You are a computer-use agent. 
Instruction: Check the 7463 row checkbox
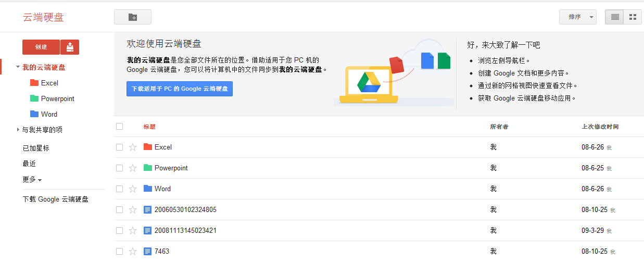[120, 251]
